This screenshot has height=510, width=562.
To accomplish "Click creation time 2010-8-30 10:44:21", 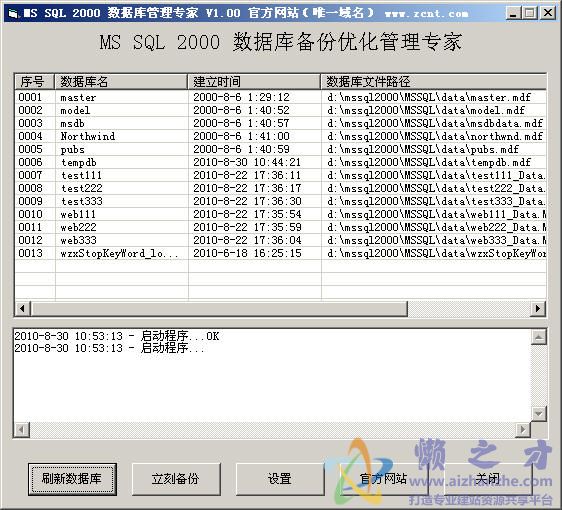I will point(247,162).
